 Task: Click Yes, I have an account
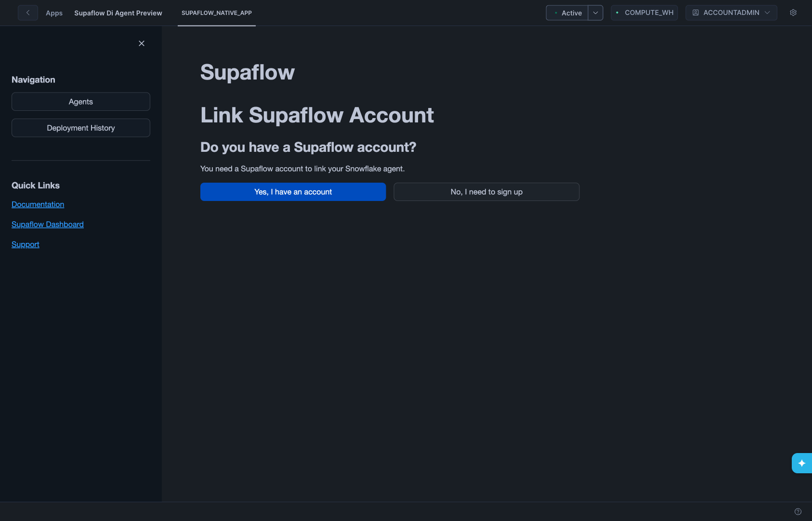click(293, 191)
